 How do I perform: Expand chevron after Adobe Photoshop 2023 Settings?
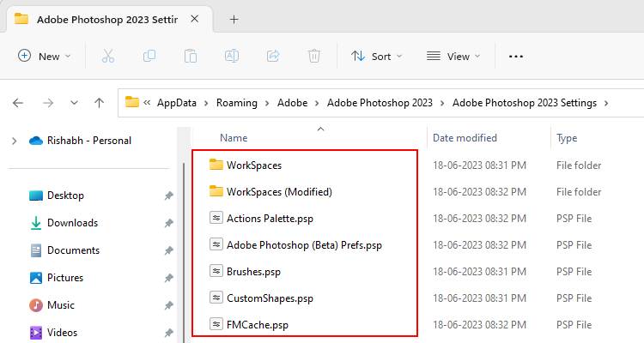pyautogui.click(x=606, y=103)
